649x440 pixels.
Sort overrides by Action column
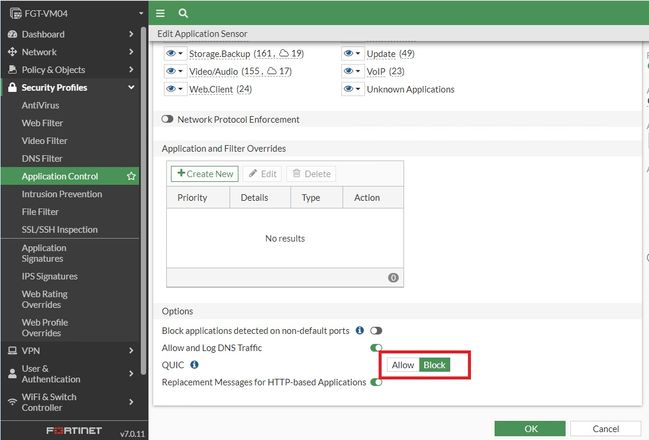coord(373,197)
